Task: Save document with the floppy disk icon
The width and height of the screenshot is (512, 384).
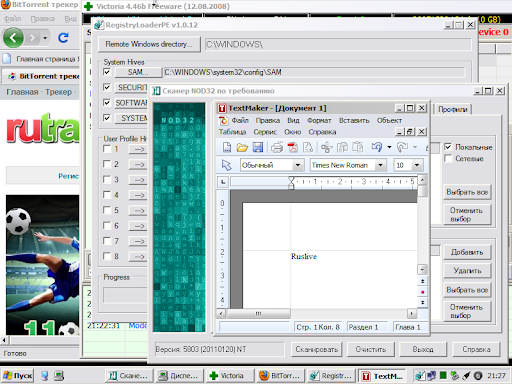Action: [258, 147]
